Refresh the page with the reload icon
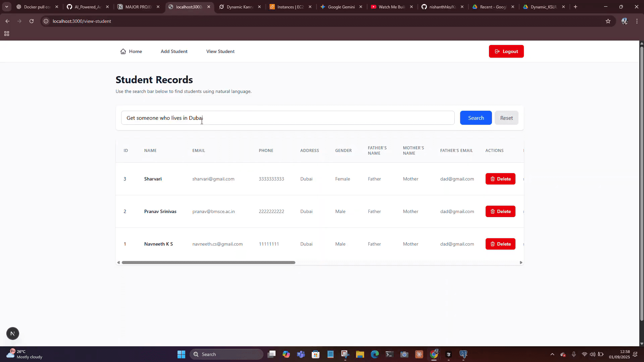The height and width of the screenshot is (362, 644). [31, 21]
